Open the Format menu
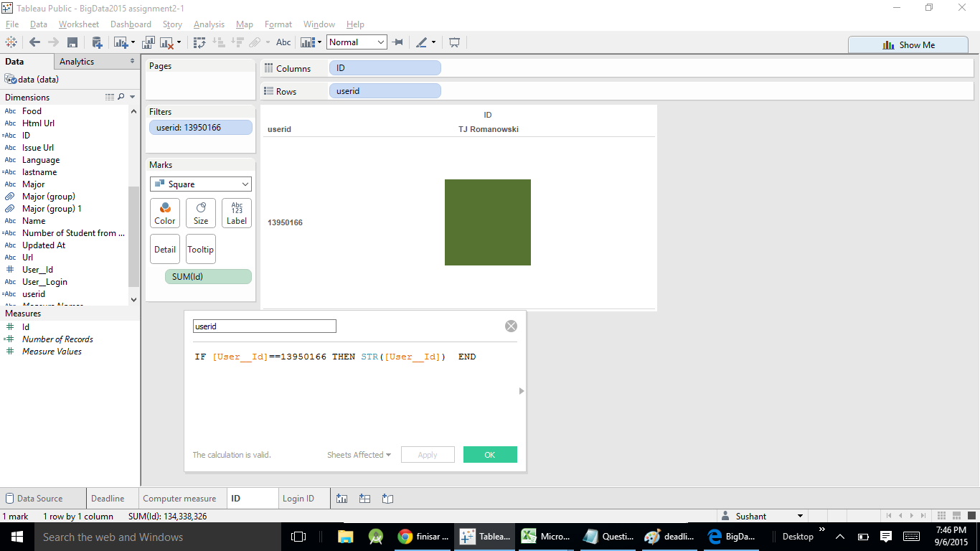Viewport: 980px width, 551px height. click(x=278, y=24)
